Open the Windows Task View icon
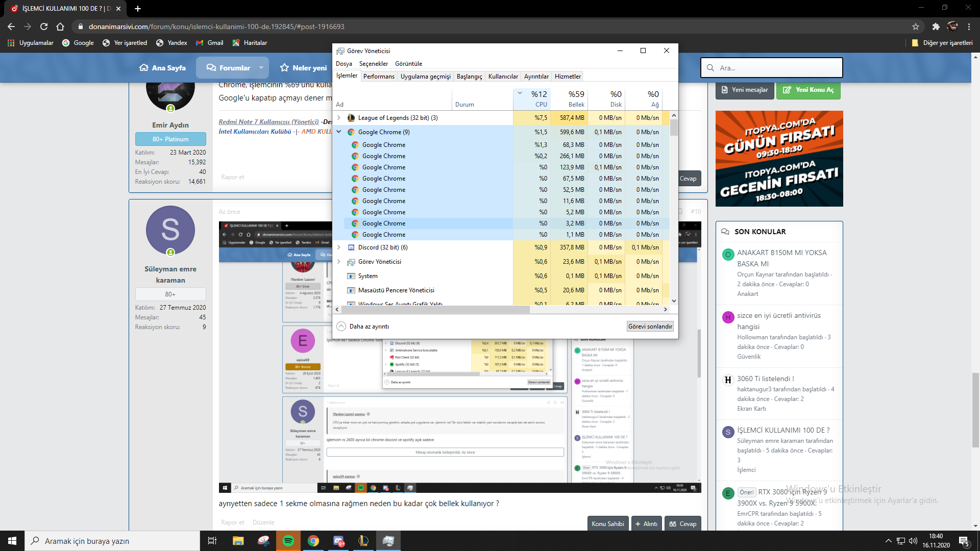 pos(212,541)
